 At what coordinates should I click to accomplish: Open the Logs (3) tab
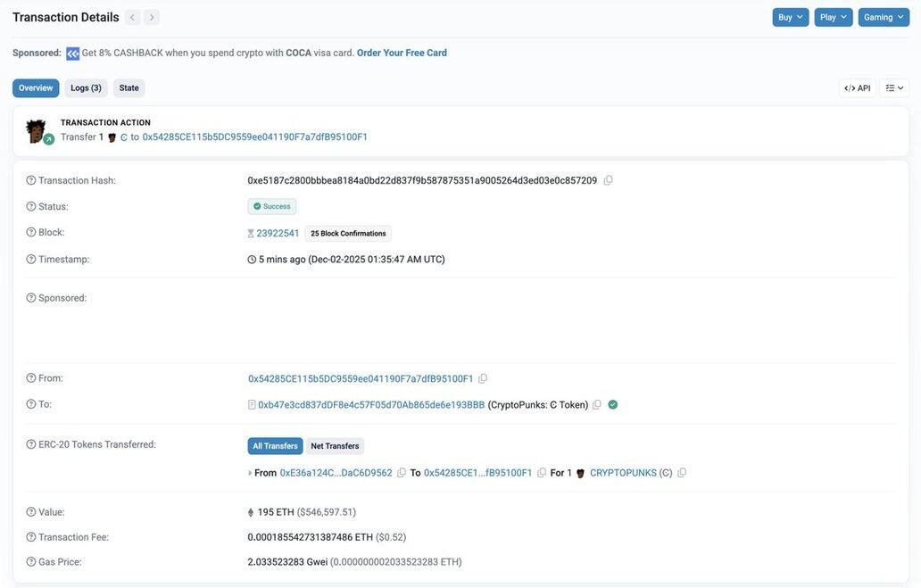point(86,88)
